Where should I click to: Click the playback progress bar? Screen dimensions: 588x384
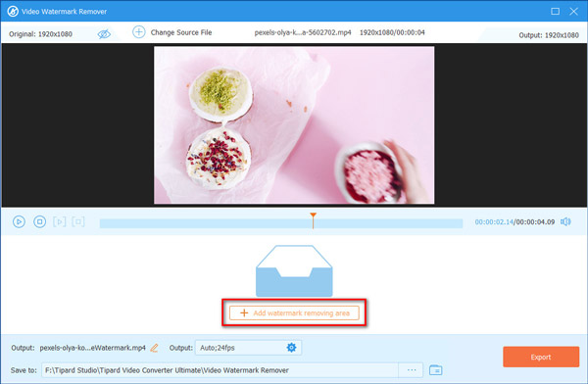point(281,223)
